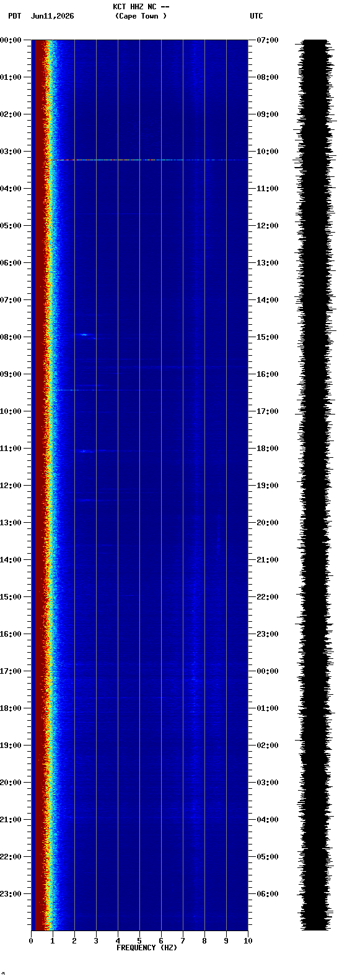342x980 pixels.
Task: Select the 23:00 PDT time label
Action: (x=11, y=894)
